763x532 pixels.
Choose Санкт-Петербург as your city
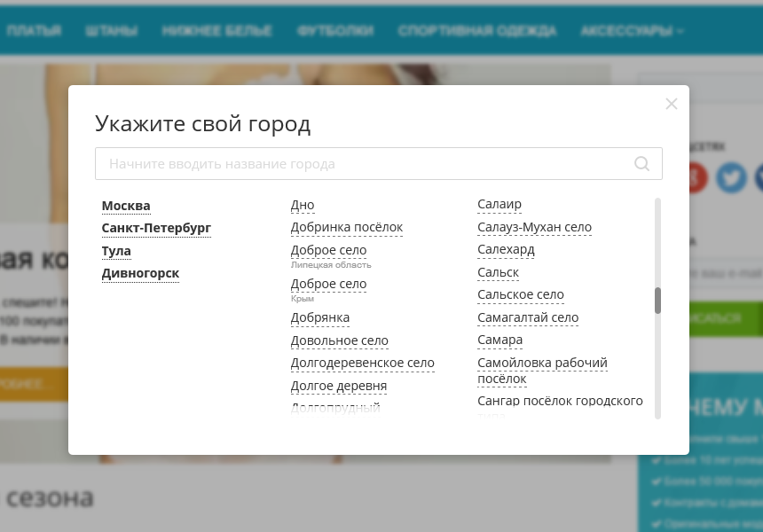156,228
